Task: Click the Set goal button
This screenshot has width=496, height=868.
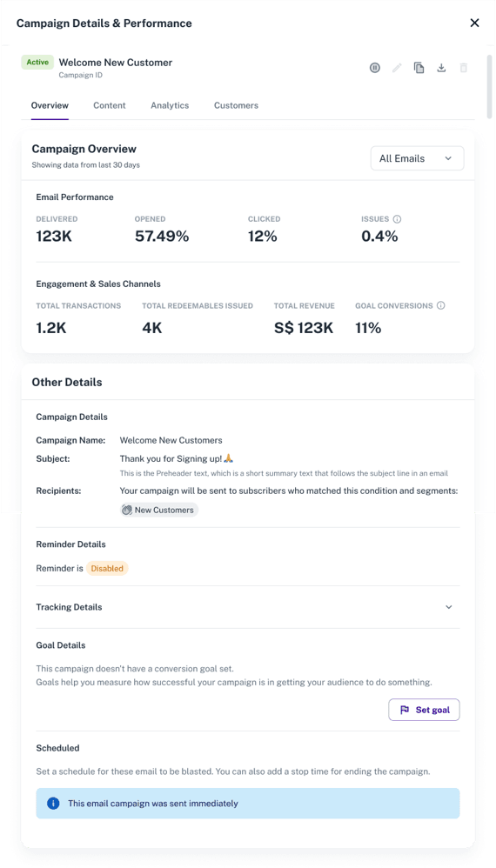Action: pyautogui.click(x=424, y=710)
